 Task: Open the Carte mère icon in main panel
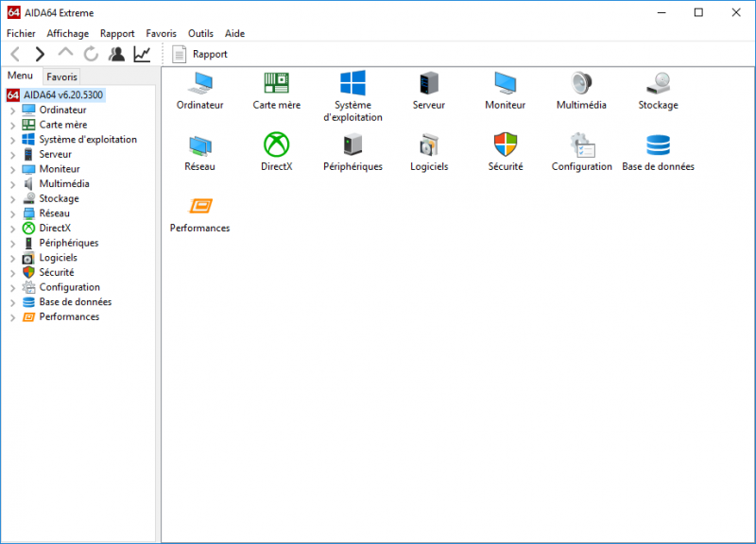point(276,83)
